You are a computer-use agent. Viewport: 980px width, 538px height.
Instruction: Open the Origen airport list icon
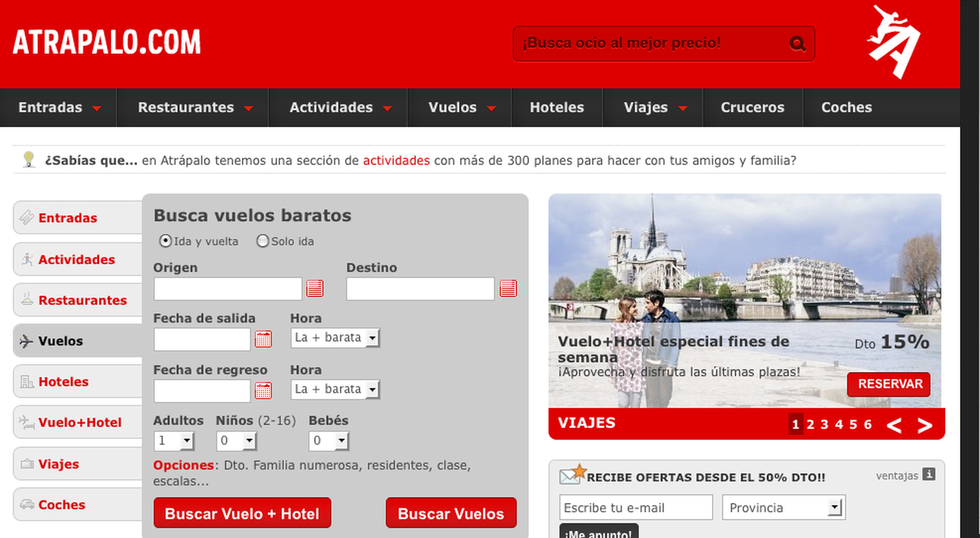(x=315, y=288)
